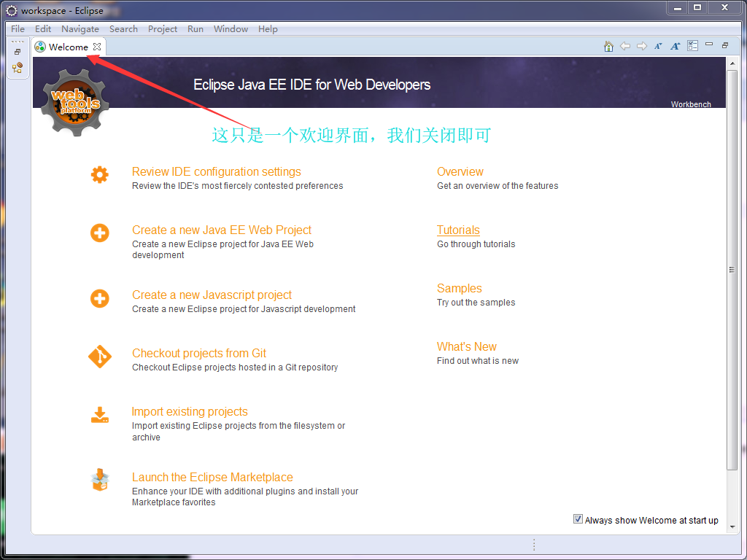Click 'Checkout Eclipse projects hosted in a Git repository'
Screen dimensions: 747x560
[x=235, y=367]
